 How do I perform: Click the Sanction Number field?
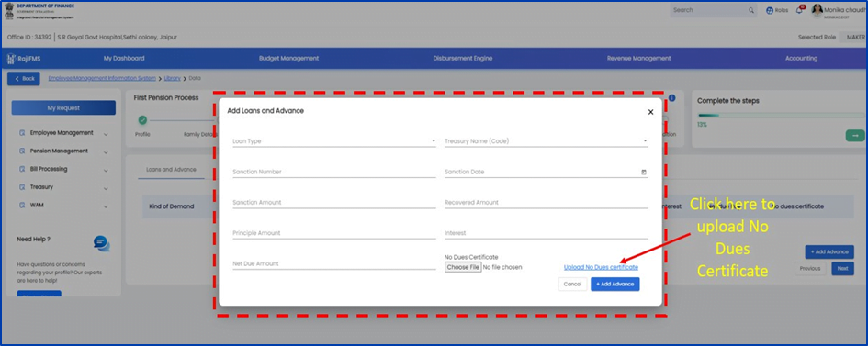[333, 173]
